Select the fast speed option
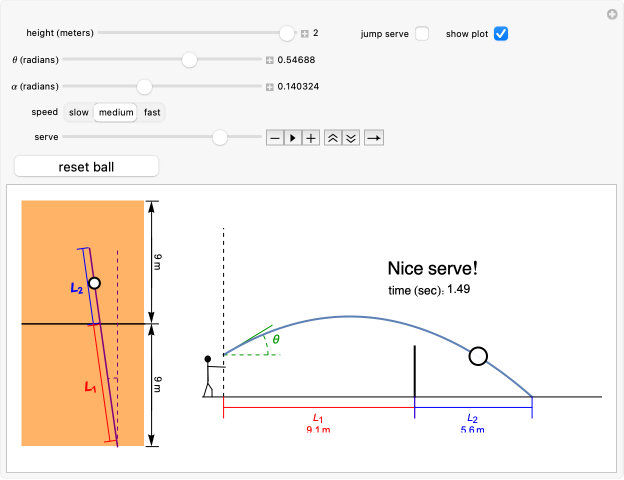The height and width of the screenshot is (480, 624). 152,112
